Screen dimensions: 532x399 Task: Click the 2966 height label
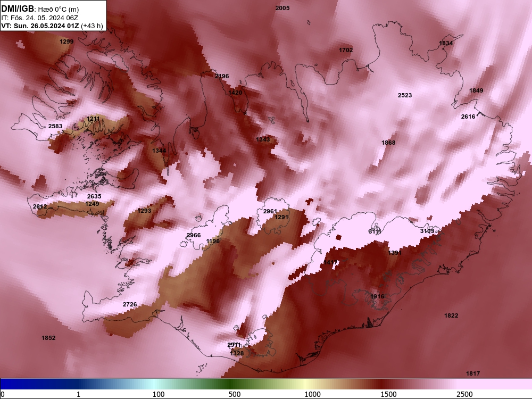click(194, 236)
